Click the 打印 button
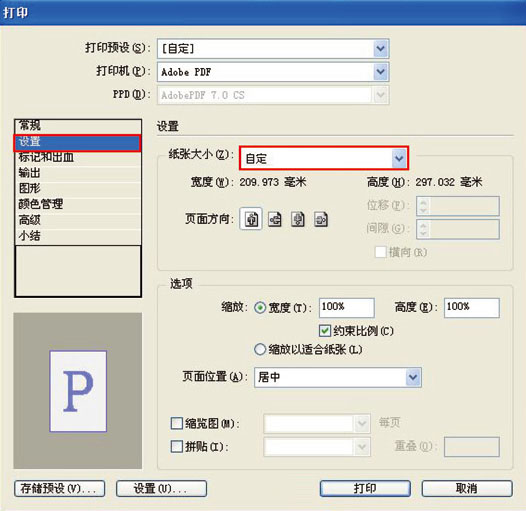Screen dimensions: 526x511 tap(365, 488)
